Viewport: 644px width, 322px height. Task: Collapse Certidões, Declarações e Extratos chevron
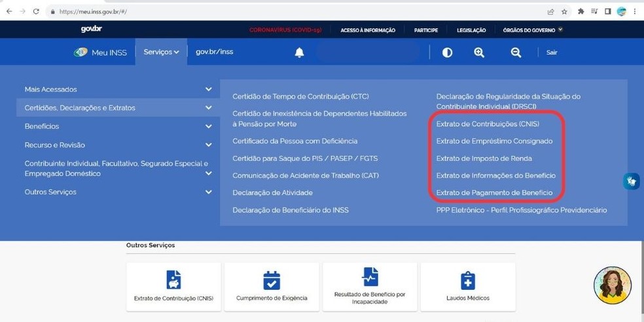(209, 107)
